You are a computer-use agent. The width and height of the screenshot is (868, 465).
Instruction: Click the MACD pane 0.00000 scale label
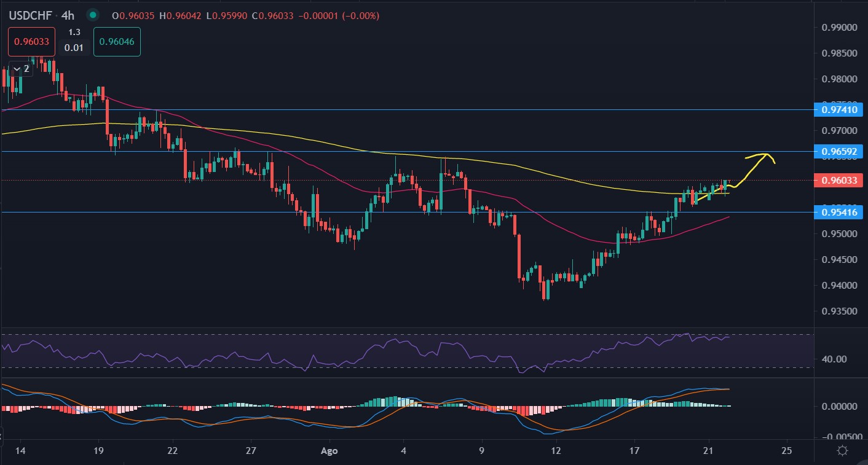[x=839, y=406]
